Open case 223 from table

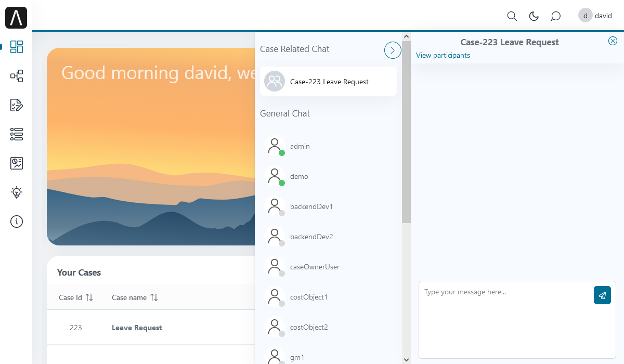pyautogui.click(x=151, y=328)
